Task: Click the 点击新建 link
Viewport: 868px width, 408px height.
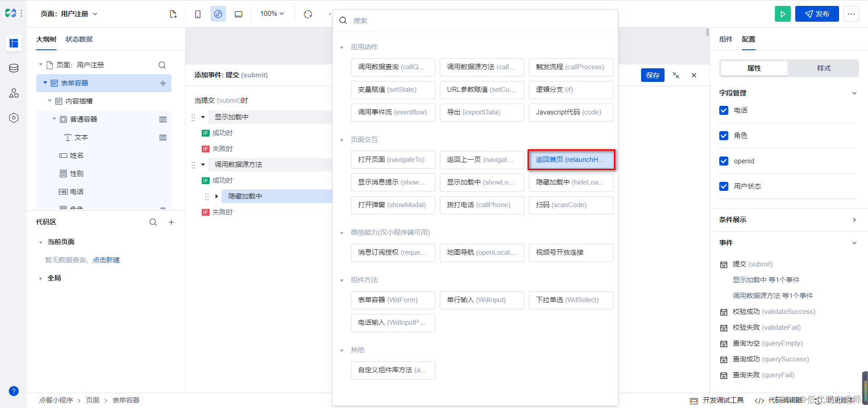Action: point(106,260)
